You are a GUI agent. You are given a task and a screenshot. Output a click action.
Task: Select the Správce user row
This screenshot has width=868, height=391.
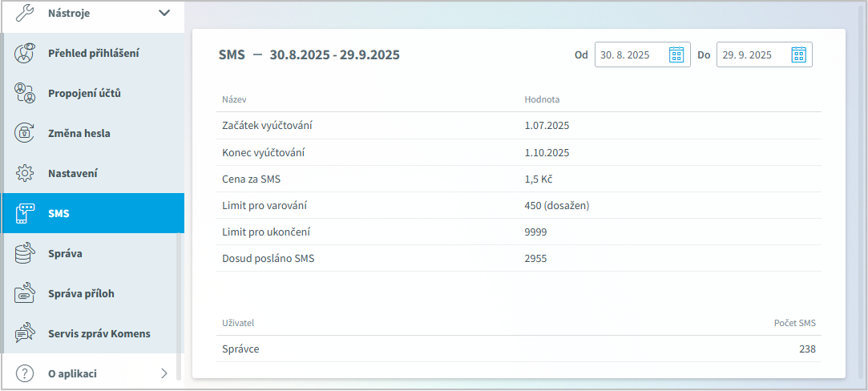(x=518, y=349)
